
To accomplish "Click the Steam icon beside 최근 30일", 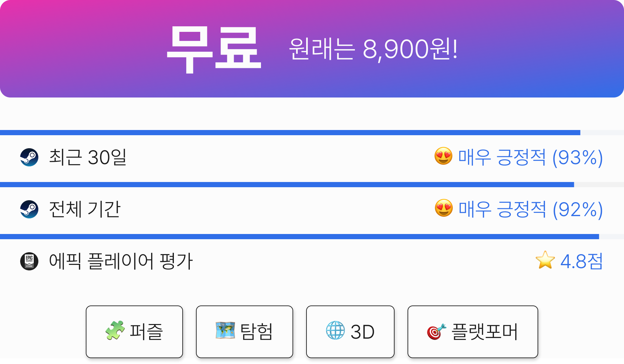I will (x=29, y=157).
